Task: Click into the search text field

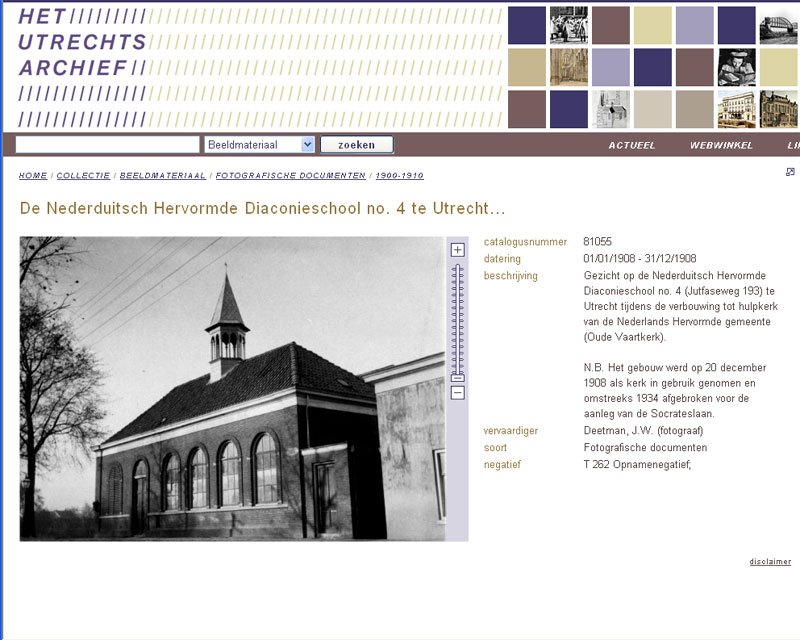Action: click(108, 145)
